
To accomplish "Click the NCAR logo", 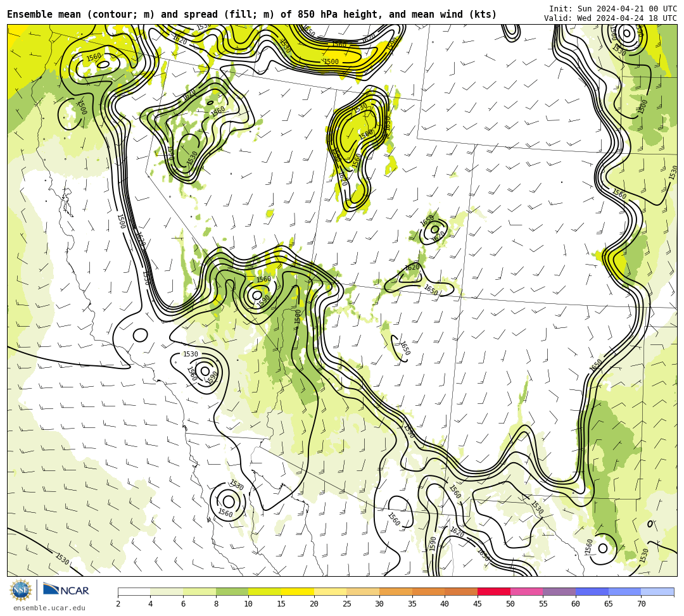I will tap(66, 590).
